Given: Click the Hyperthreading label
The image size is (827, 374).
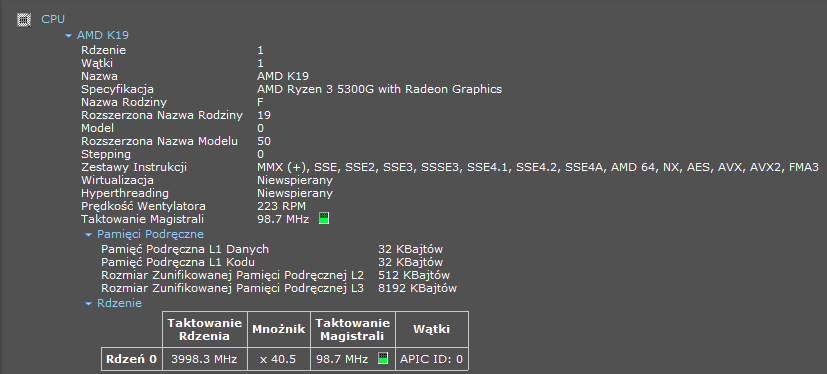Looking at the screenshot, I should coord(125,193).
